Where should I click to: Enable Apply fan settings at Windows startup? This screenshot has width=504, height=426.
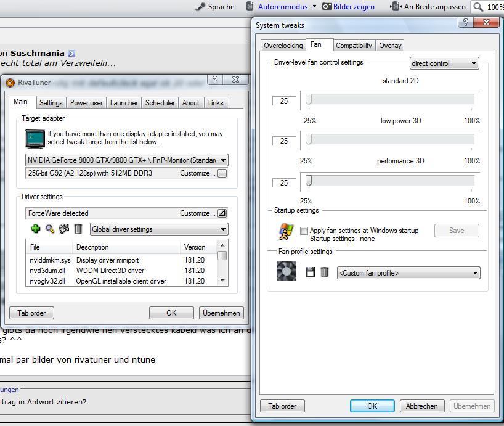pyautogui.click(x=304, y=231)
